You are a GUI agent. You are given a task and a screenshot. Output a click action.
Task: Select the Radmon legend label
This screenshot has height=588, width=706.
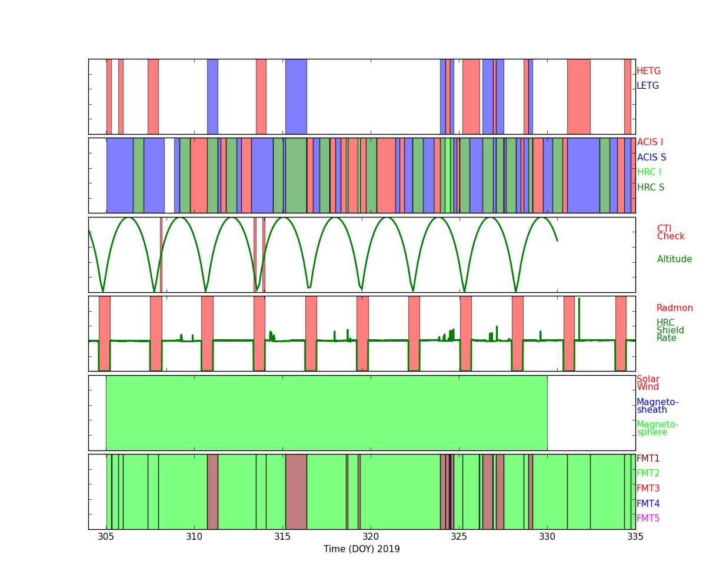click(x=675, y=308)
